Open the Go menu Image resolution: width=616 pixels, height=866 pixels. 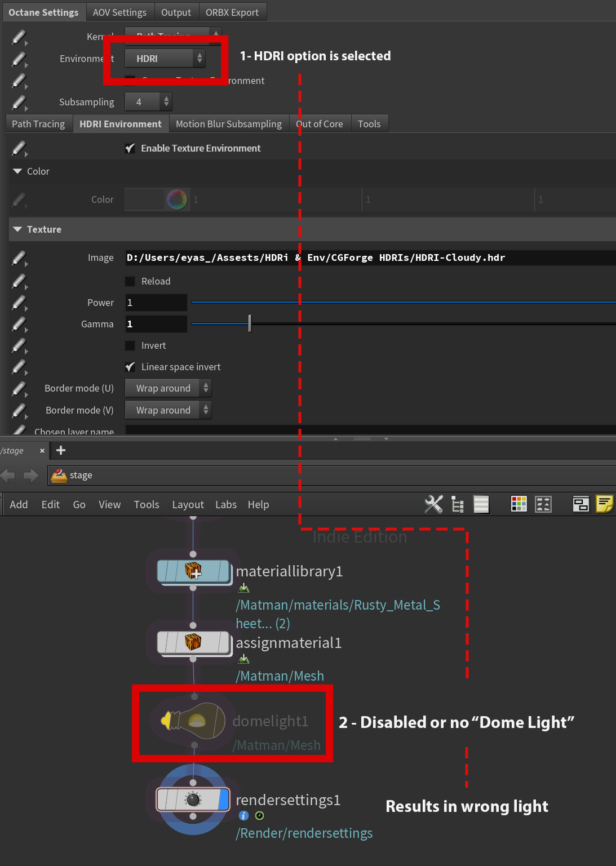pyautogui.click(x=79, y=505)
